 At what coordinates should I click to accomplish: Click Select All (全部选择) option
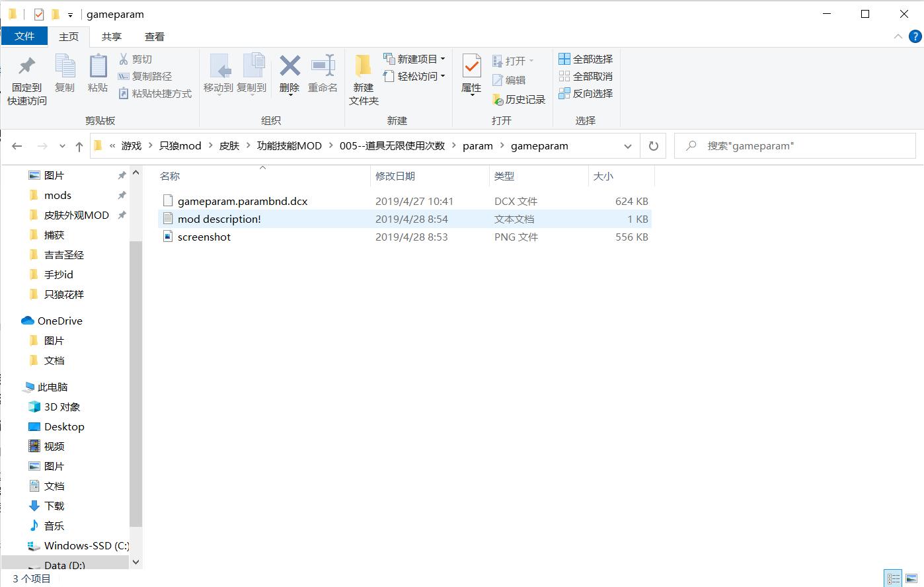pyautogui.click(x=586, y=59)
